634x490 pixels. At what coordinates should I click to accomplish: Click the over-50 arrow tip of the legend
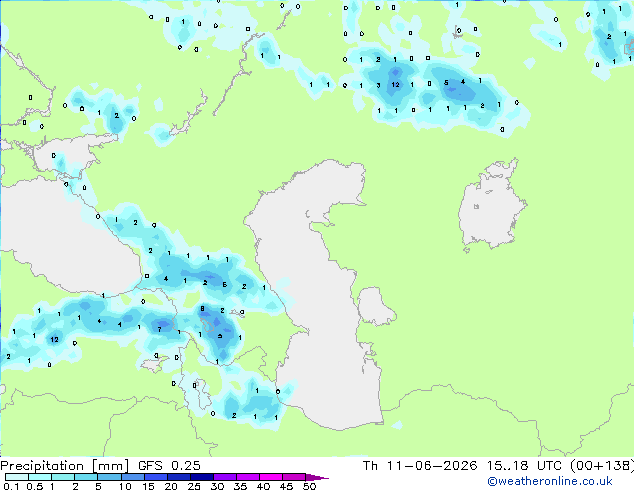coord(317,478)
